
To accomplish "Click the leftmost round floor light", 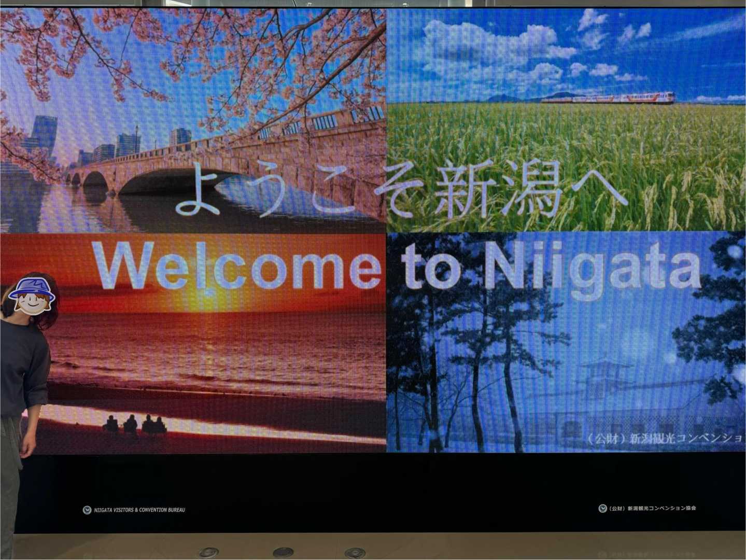I will (x=208, y=552).
